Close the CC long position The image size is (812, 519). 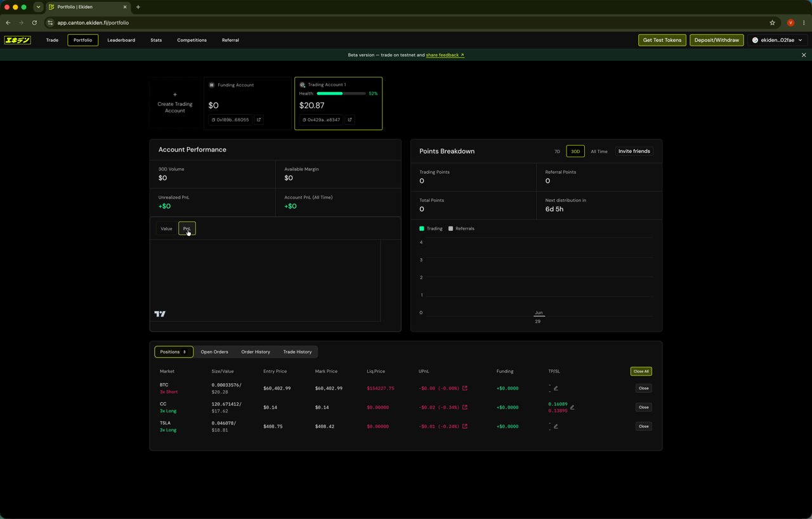pos(643,407)
